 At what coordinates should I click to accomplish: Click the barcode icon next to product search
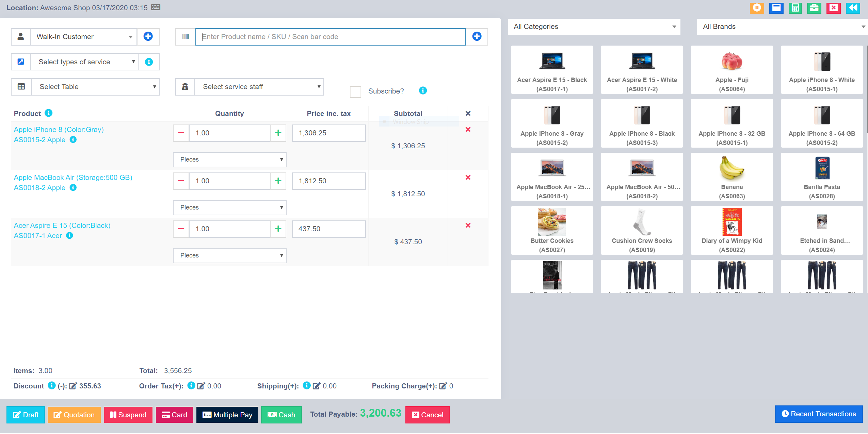click(x=185, y=36)
